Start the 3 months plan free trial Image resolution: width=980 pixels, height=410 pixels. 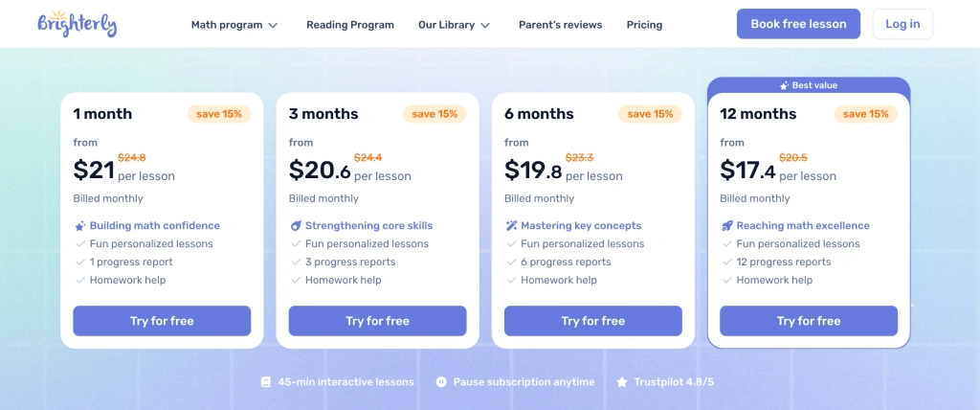377,321
